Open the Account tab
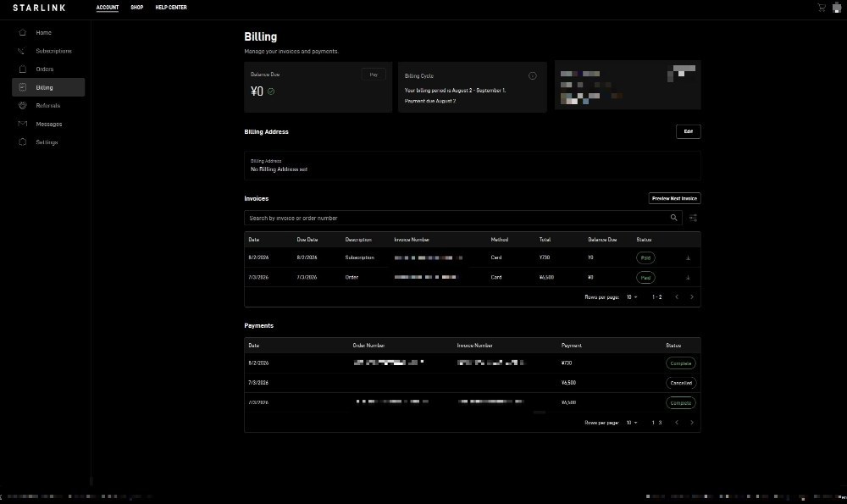The width and height of the screenshot is (847, 504). point(108,8)
